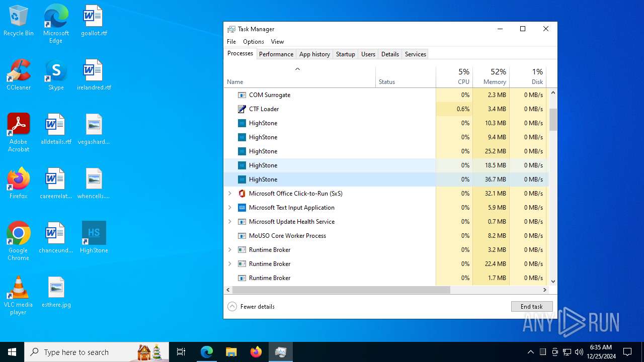The height and width of the screenshot is (362, 644).
Task: Switch to the Startup tab
Action: point(345,54)
